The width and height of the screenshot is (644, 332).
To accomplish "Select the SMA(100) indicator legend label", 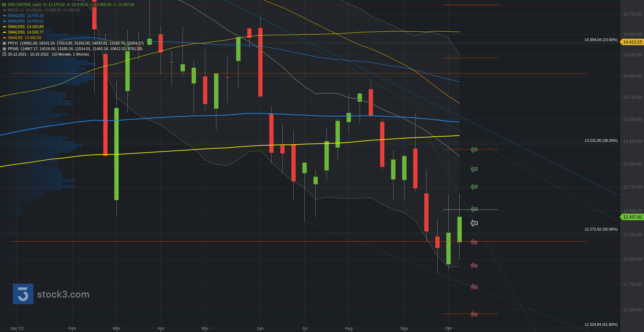I will coord(16,32).
